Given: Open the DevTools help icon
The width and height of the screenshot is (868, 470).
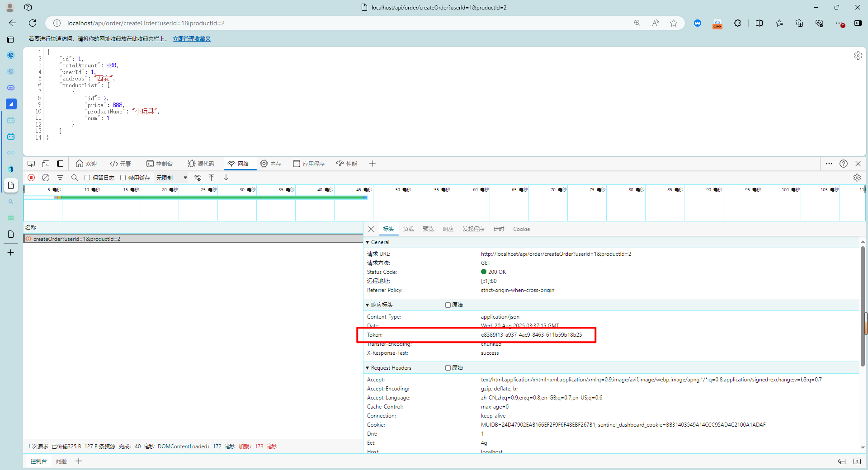Looking at the screenshot, I should point(844,164).
